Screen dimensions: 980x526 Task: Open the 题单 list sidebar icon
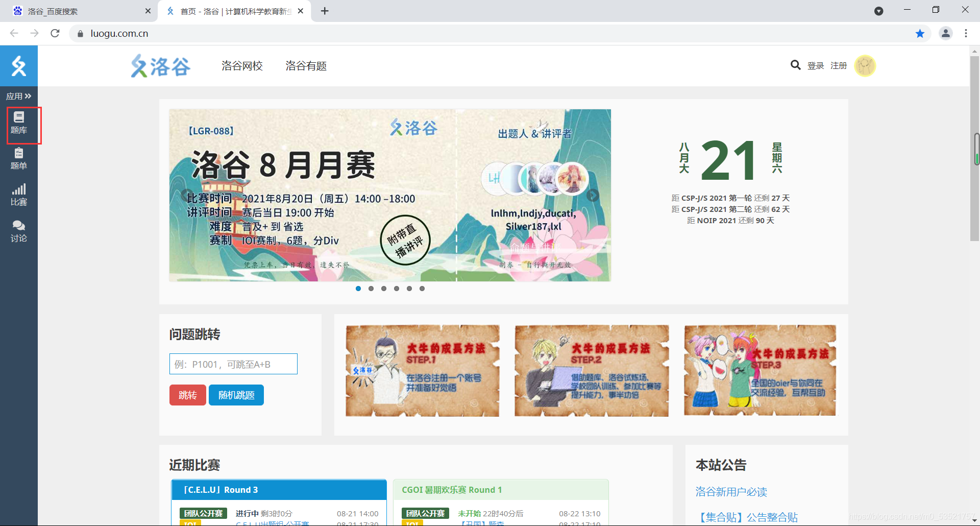tap(19, 159)
